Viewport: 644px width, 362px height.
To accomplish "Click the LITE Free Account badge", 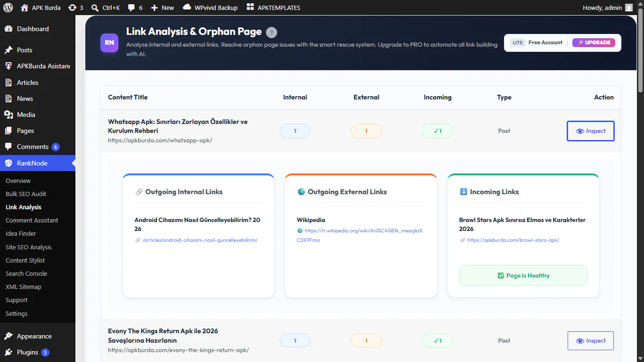I will (x=537, y=42).
